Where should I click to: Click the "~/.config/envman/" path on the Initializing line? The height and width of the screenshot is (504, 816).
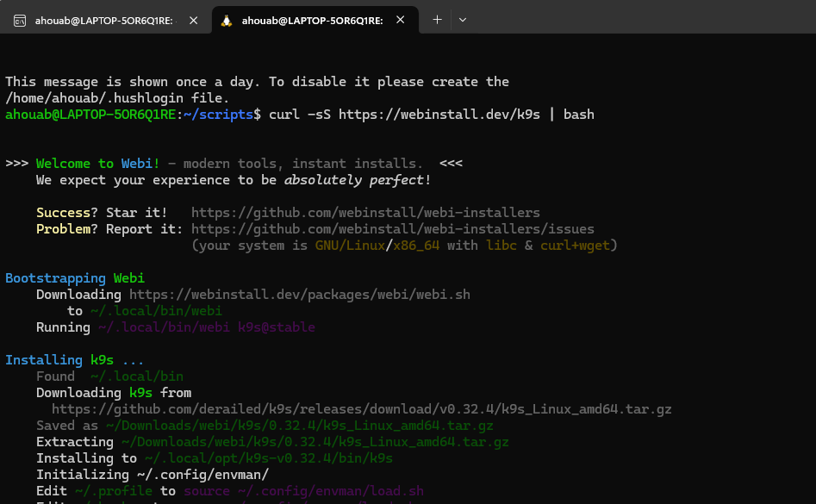203,475
